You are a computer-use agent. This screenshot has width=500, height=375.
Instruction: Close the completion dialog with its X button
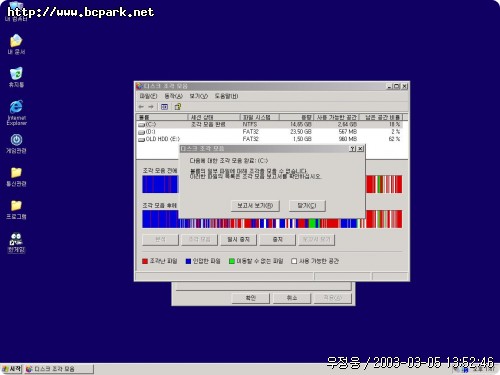(x=360, y=149)
